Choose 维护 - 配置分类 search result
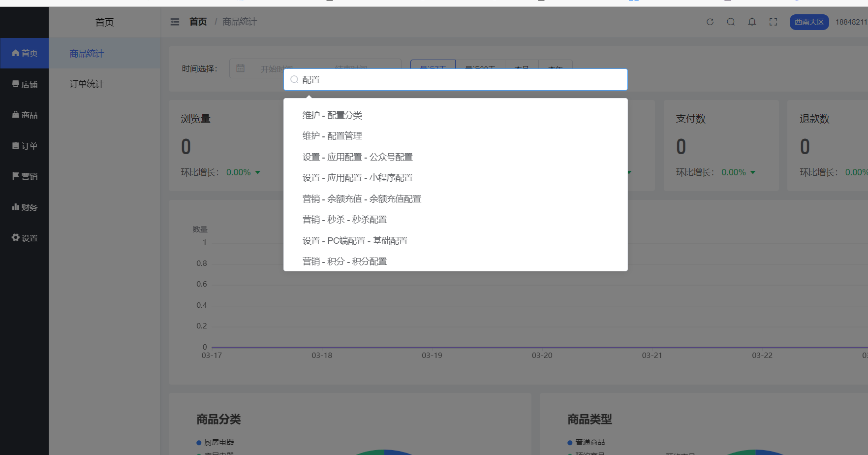 [332, 115]
